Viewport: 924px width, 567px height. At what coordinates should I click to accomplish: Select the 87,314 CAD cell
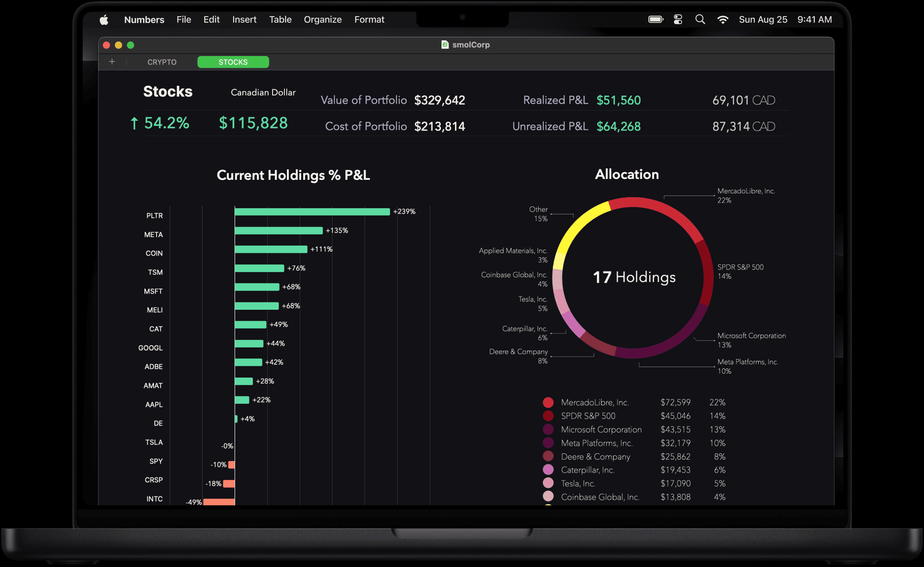coord(744,126)
